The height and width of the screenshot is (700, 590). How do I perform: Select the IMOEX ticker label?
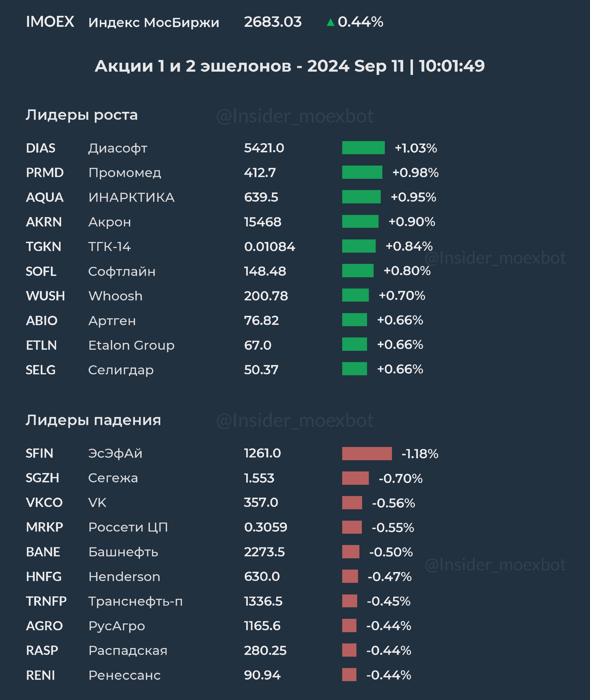click(x=50, y=22)
